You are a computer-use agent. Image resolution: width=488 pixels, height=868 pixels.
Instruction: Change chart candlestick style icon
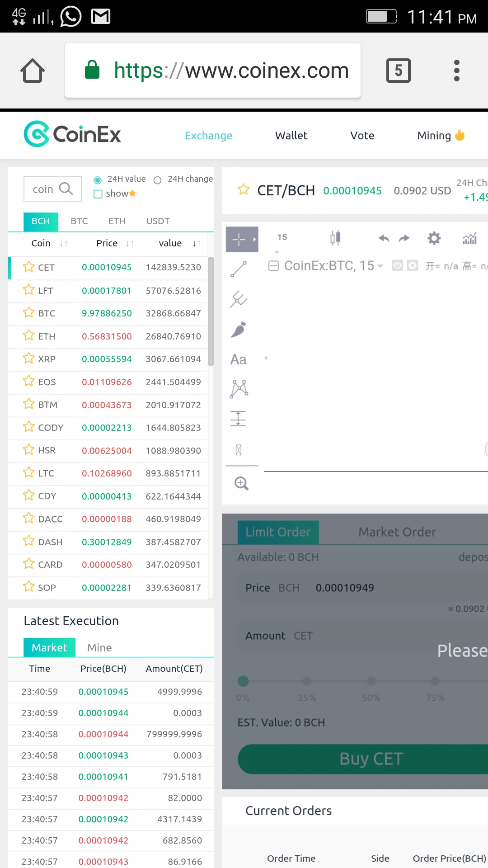[x=335, y=238]
